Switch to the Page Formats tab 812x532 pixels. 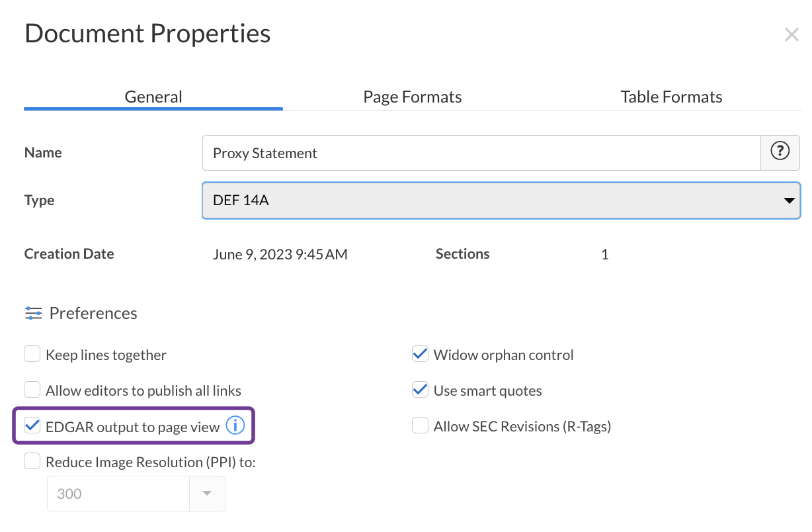click(x=412, y=96)
